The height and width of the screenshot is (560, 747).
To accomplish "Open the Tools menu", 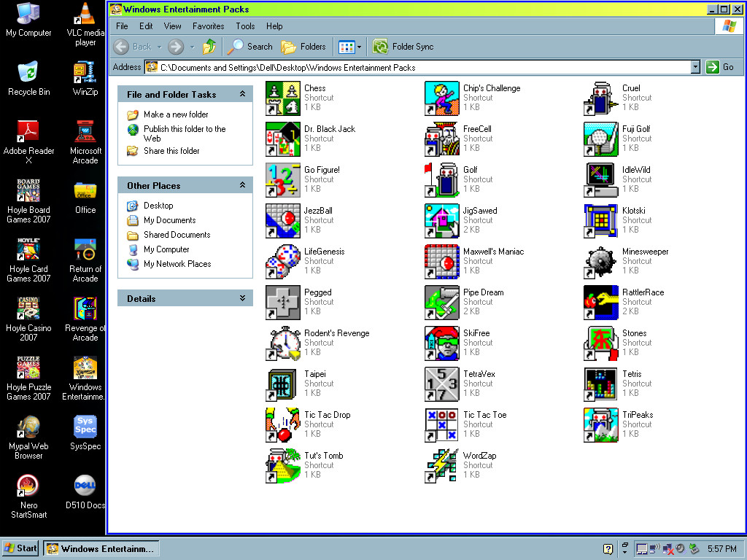I will pyautogui.click(x=245, y=26).
